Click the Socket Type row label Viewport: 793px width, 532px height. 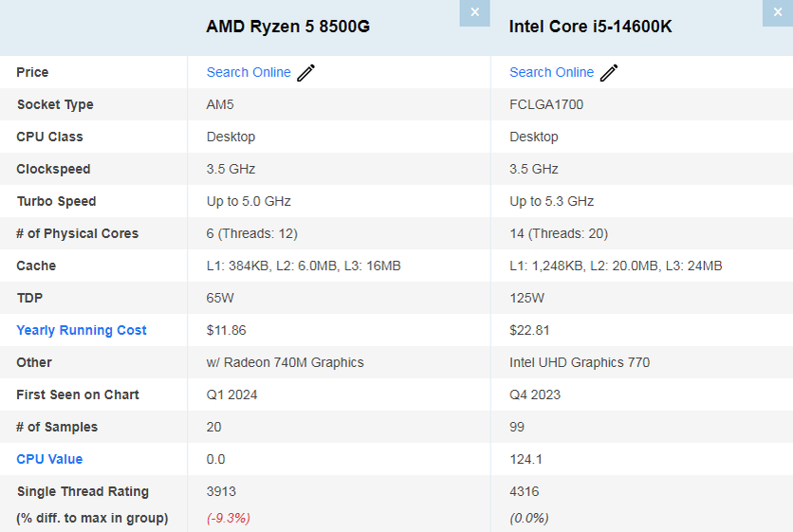[55, 104]
